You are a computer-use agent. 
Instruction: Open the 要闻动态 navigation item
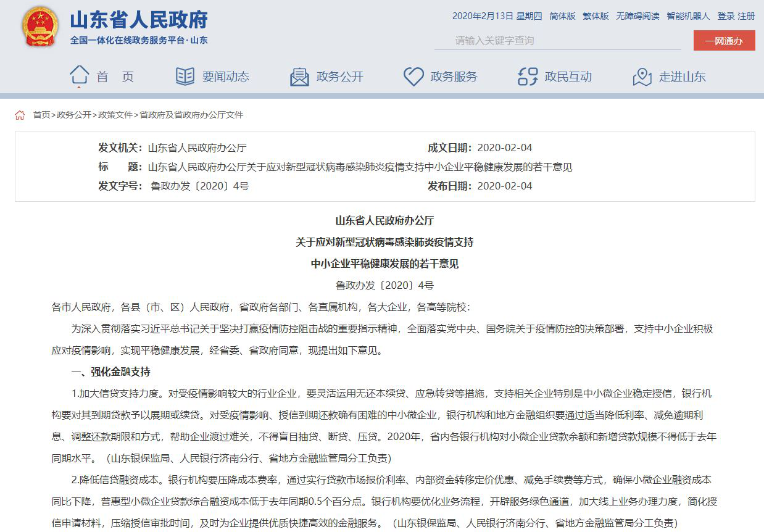[x=226, y=77]
